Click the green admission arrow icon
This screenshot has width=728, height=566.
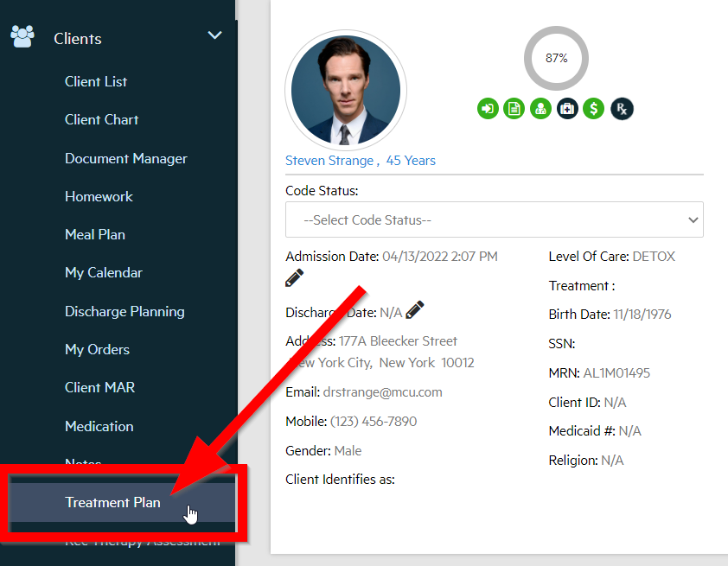[488, 108]
